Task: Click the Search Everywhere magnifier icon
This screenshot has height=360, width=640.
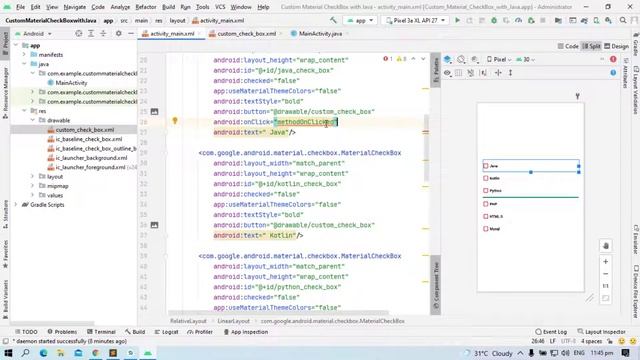Action: pyautogui.click(x=622, y=20)
